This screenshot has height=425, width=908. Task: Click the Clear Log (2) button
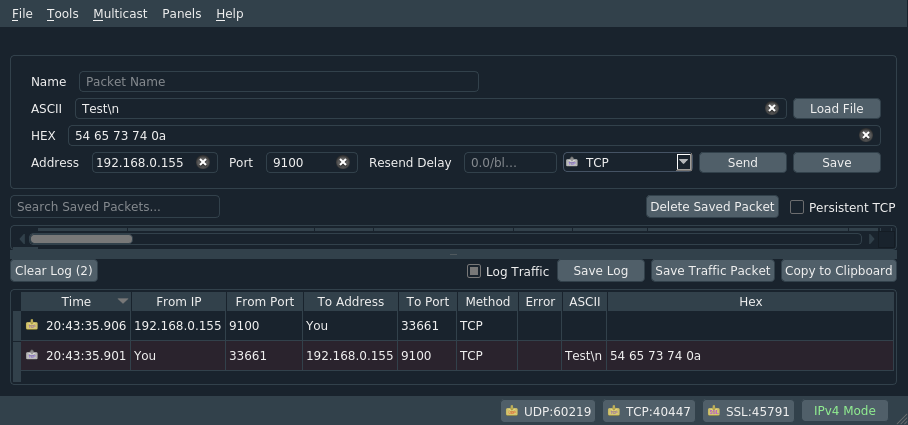54,270
